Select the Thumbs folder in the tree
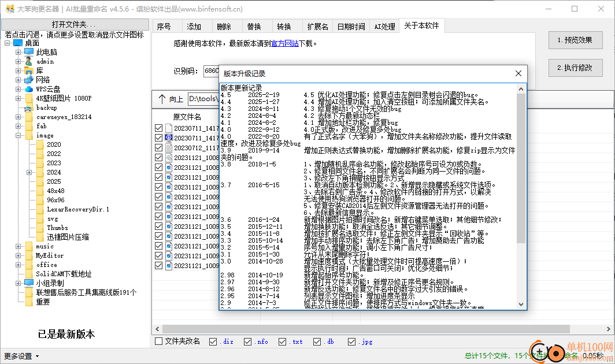615x364 pixels. point(58,228)
